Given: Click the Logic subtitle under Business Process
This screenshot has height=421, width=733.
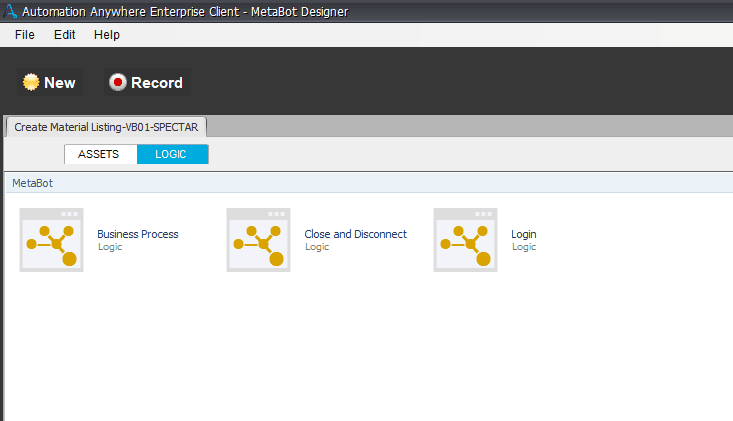Looking at the screenshot, I should pyautogui.click(x=110, y=247).
